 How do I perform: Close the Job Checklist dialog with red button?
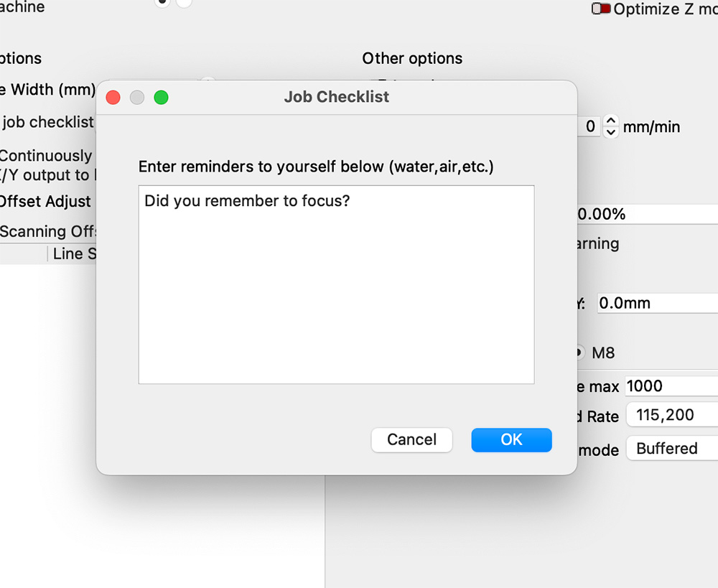pos(113,97)
